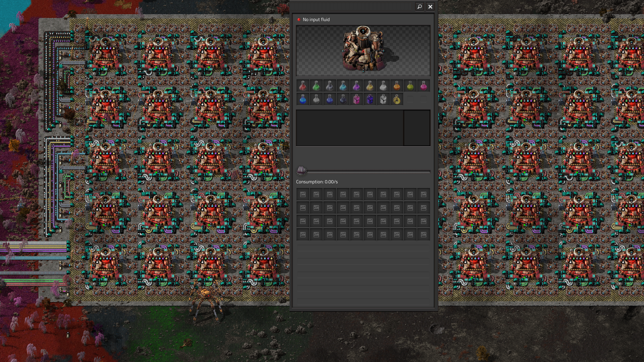Select the purple conical science flask slot
This screenshot has height=362, width=644.
click(357, 86)
